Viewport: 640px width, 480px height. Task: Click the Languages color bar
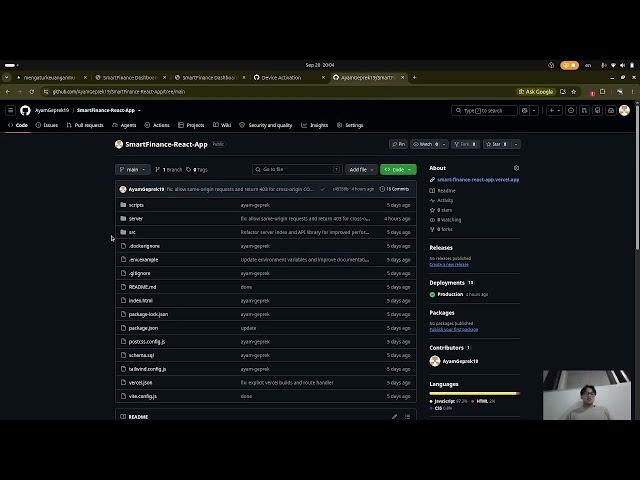[475, 393]
